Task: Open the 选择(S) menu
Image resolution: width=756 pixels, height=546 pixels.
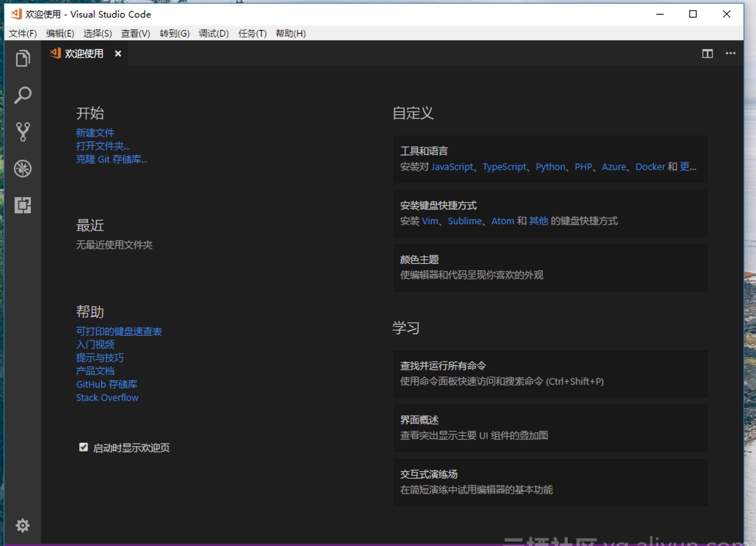Action: [98, 33]
